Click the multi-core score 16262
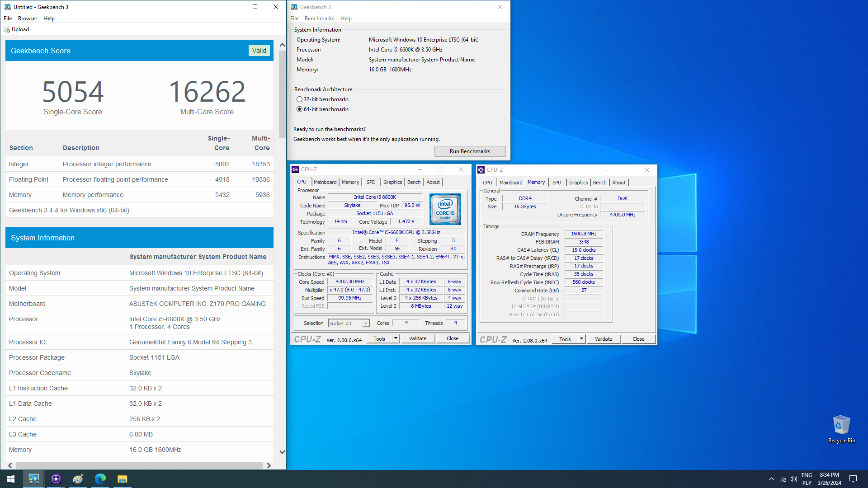Image resolution: width=868 pixels, height=488 pixels. (207, 92)
